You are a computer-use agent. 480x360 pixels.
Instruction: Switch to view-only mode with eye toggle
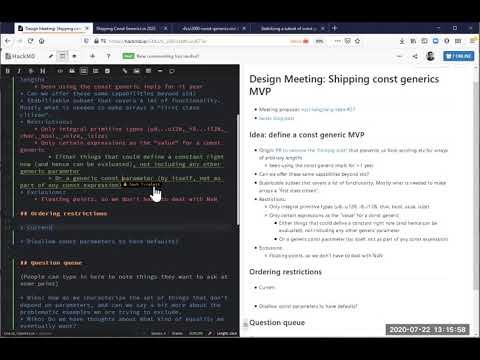(x=74, y=56)
